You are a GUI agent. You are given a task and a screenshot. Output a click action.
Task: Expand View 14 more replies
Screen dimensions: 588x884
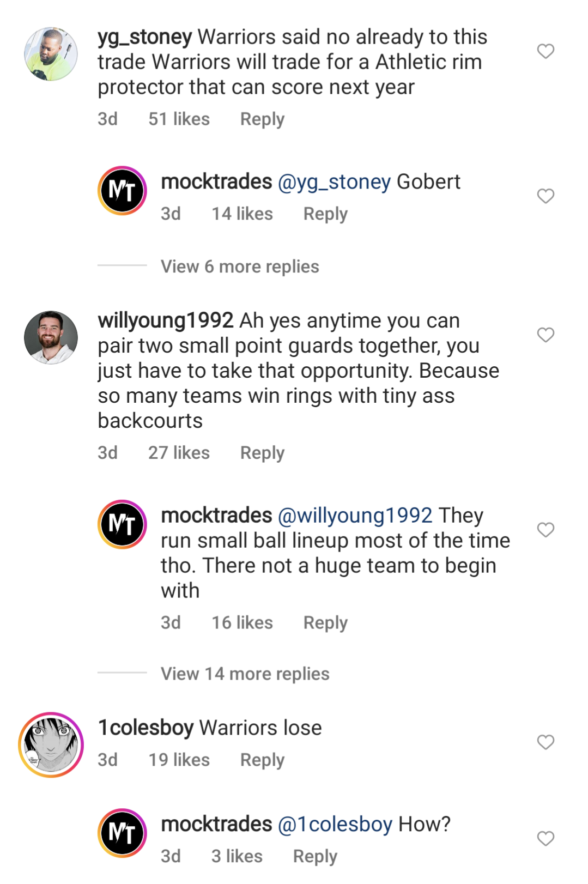pos(245,674)
